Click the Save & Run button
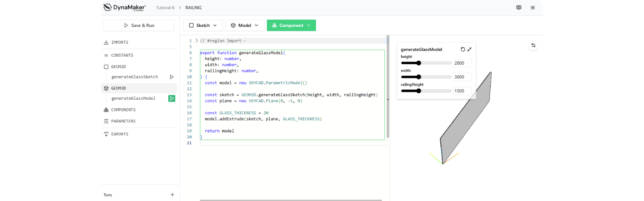644x201 pixels. 139,25
